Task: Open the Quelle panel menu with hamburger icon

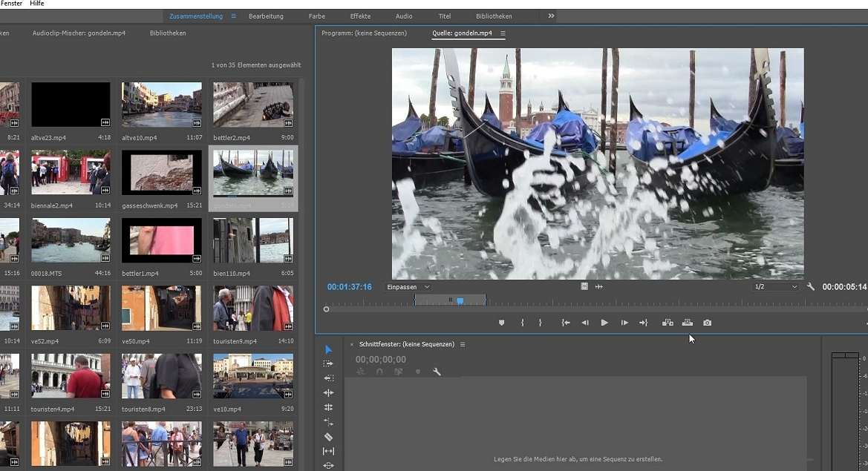Action: [x=502, y=33]
